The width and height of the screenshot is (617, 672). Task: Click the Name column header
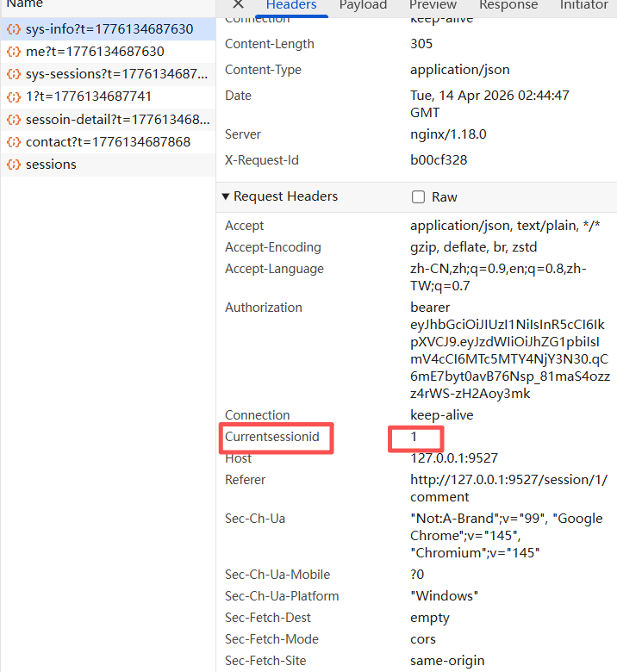click(24, 4)
